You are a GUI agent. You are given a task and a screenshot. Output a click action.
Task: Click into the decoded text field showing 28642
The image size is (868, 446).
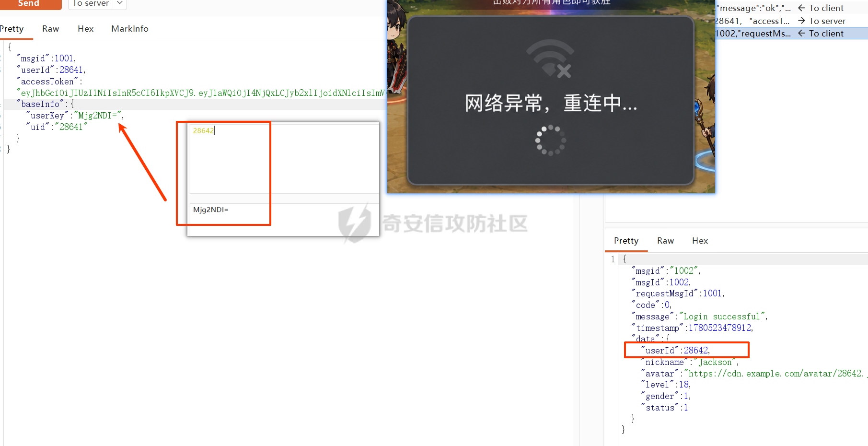click(x=284, y=159)
